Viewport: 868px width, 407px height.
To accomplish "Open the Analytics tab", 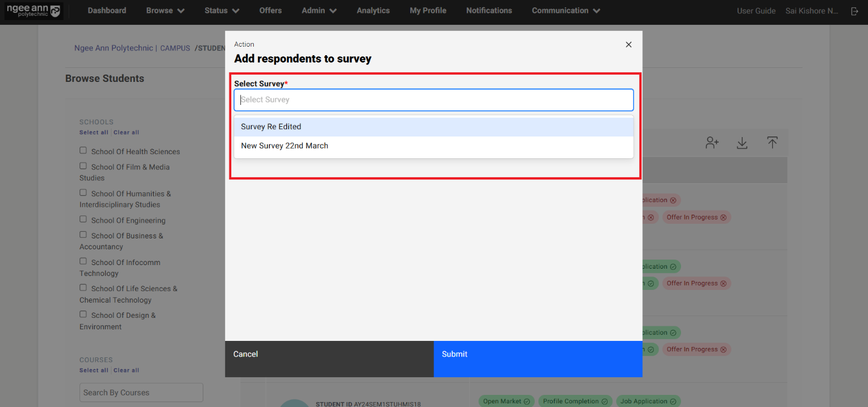I will (x=373, y=11).
